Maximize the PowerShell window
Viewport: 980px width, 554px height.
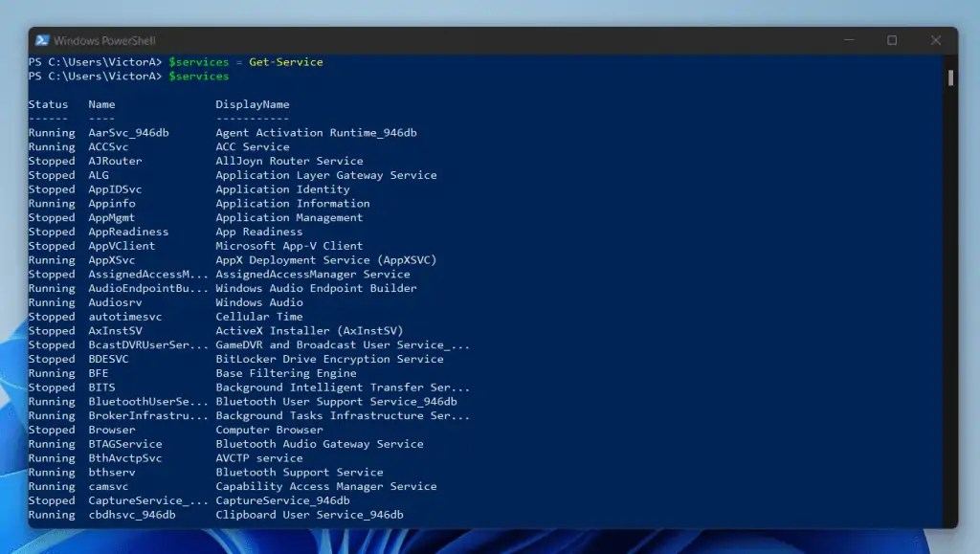(892, 40)
